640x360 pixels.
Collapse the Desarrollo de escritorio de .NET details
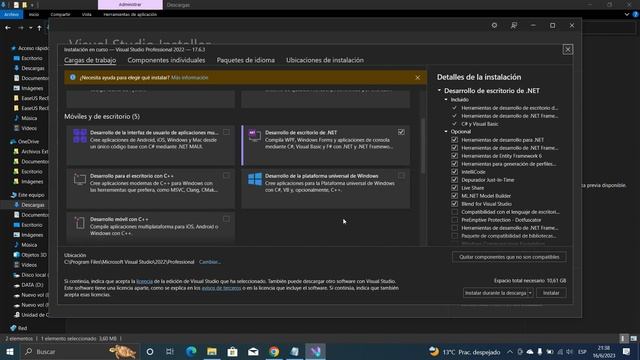point(440,90)
